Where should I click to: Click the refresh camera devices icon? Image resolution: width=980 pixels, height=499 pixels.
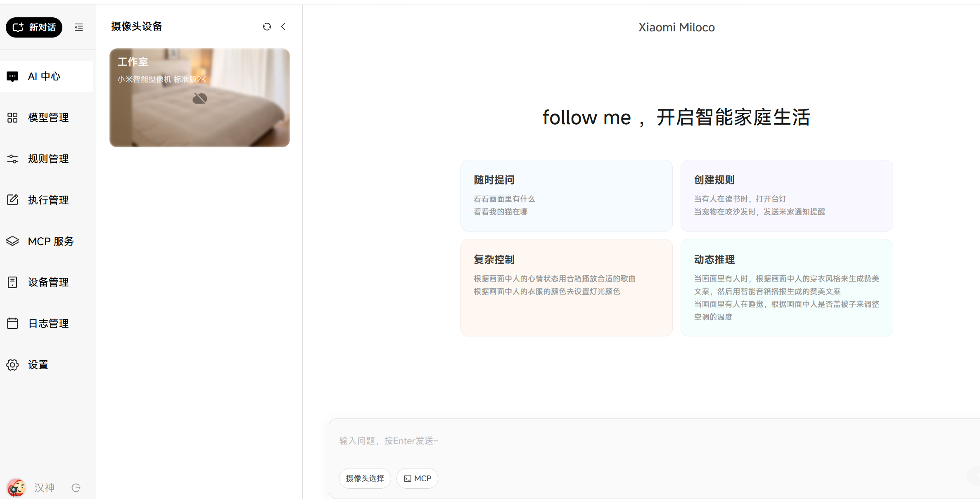click(x=267, y=27)
